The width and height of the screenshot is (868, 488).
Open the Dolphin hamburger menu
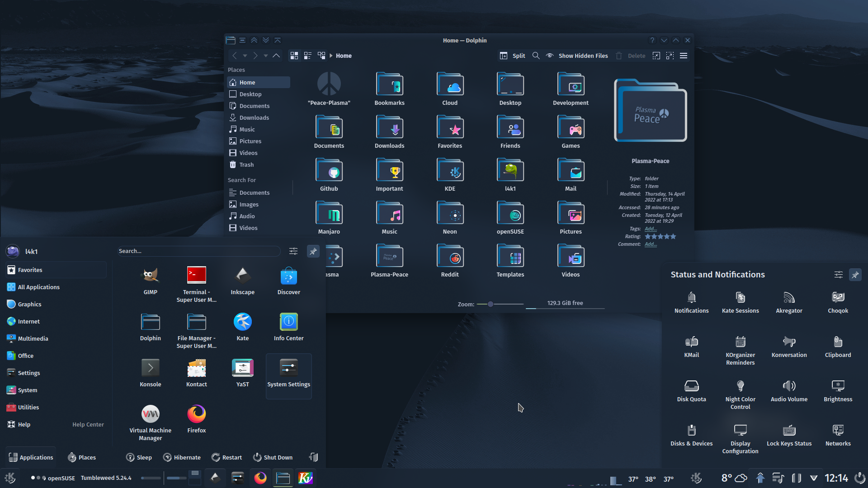pyautogui.click(x=684, y=56)
